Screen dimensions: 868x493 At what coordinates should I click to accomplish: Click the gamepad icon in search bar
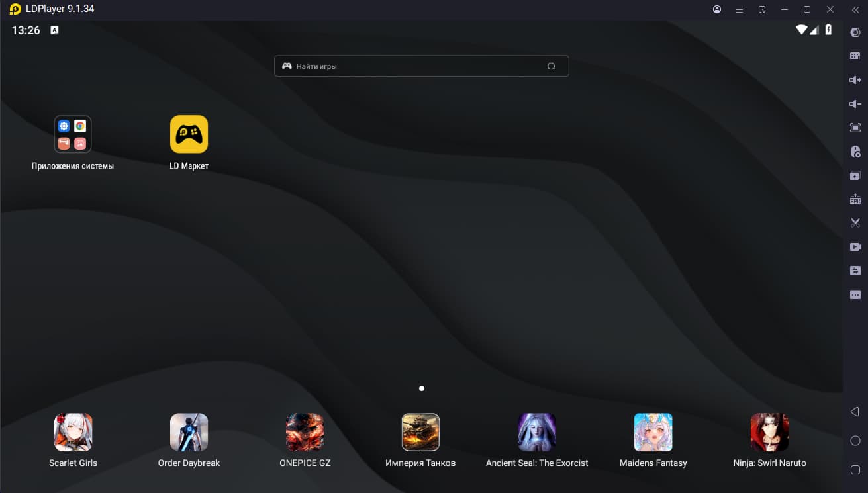(x=287, y=66)
